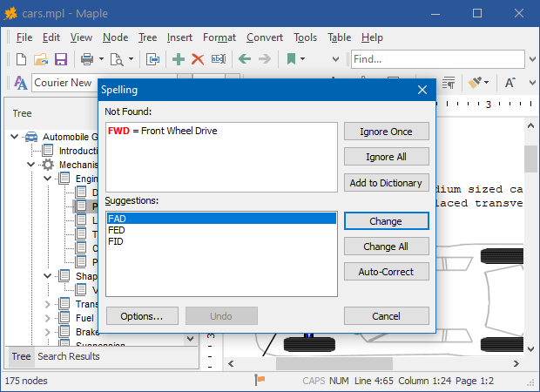Open the toolbar overflow chevron
The width and height of the screenshot is (540, 392).
(x=335, y=59)
